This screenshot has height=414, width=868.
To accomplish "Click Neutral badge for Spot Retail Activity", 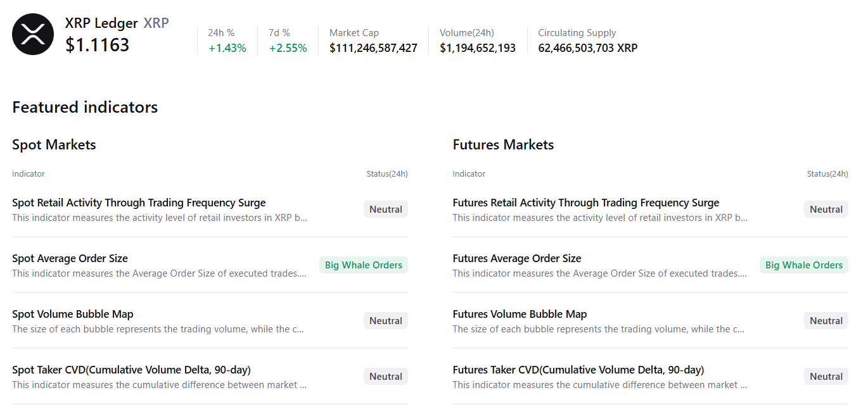I will point(386,210).
